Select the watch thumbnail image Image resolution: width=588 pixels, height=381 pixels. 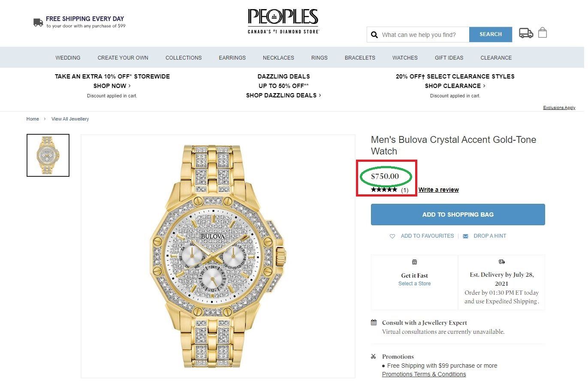(x=48, y=155)
